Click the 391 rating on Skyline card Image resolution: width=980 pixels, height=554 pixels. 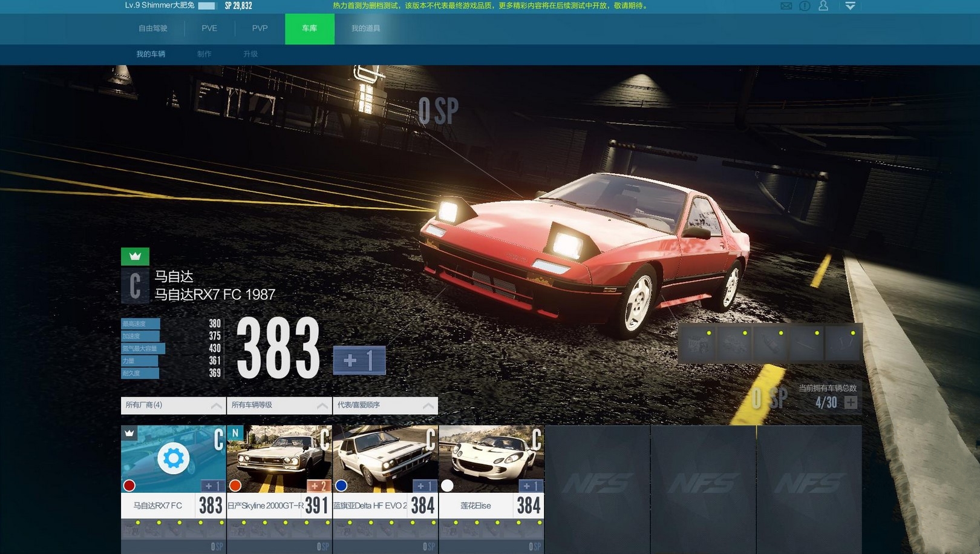pos(316,505)
